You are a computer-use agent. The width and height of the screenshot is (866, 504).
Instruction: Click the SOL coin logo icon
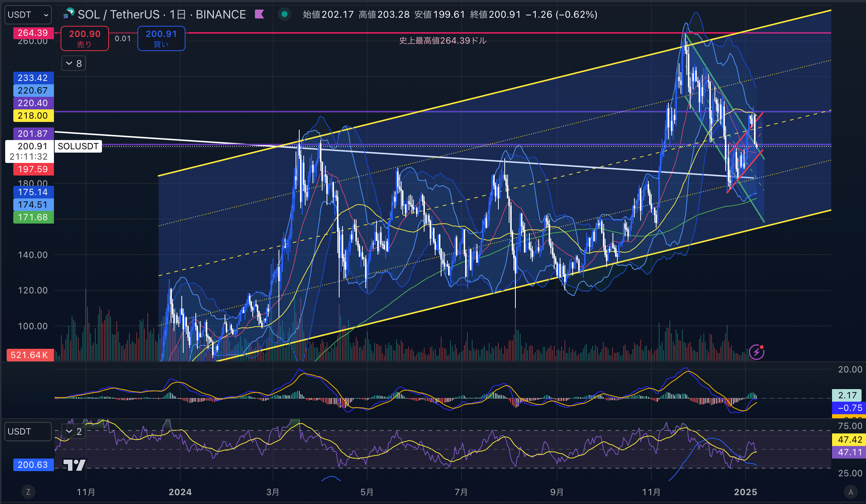pos(69,14)
